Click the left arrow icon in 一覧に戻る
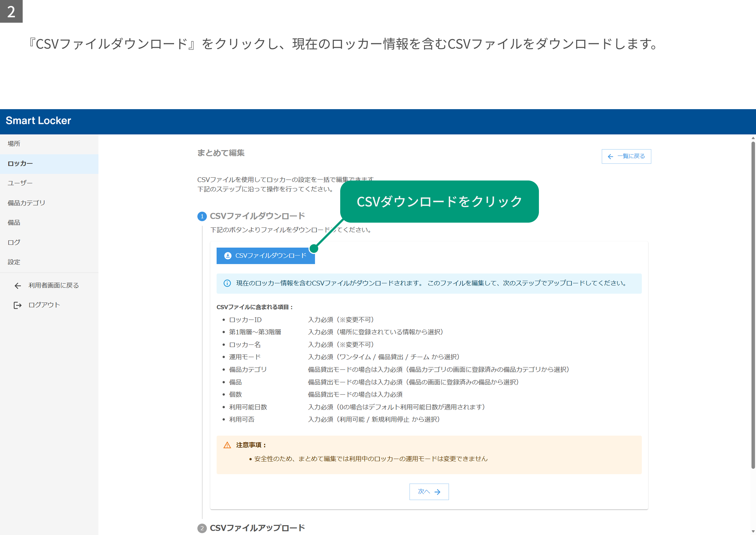Screen dimensions: 756x535 [610, 156]
